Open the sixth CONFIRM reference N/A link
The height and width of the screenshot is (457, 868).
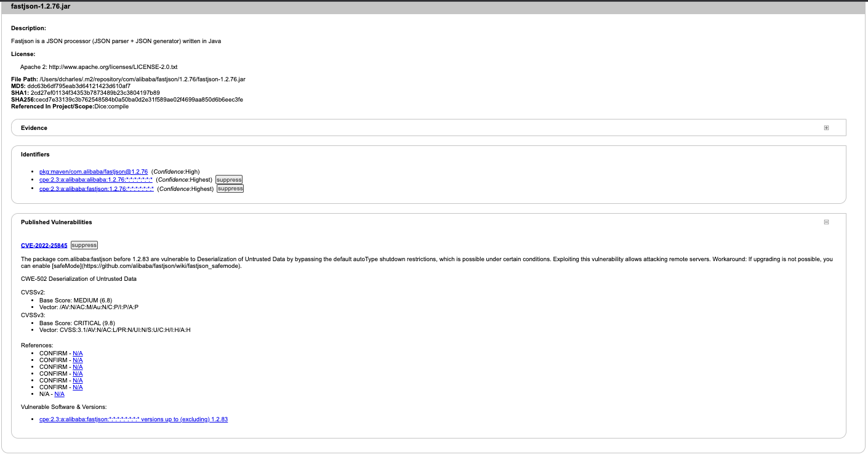point(78,387)
